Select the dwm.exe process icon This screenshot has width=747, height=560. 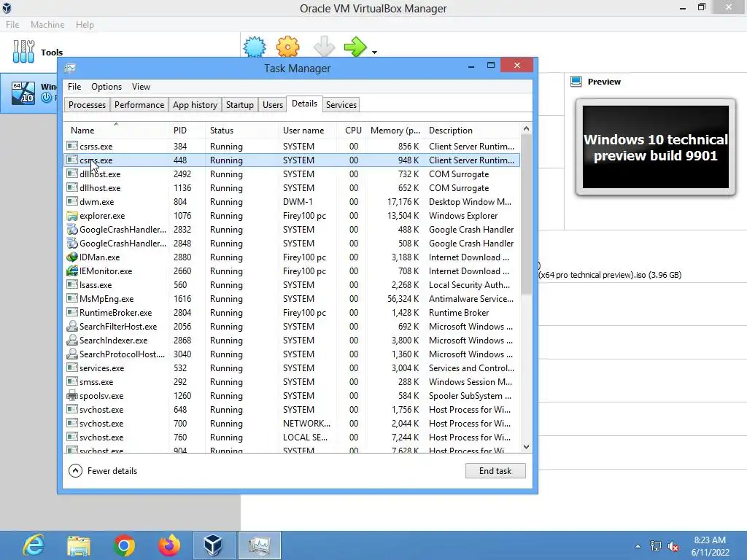click(72, 201)
